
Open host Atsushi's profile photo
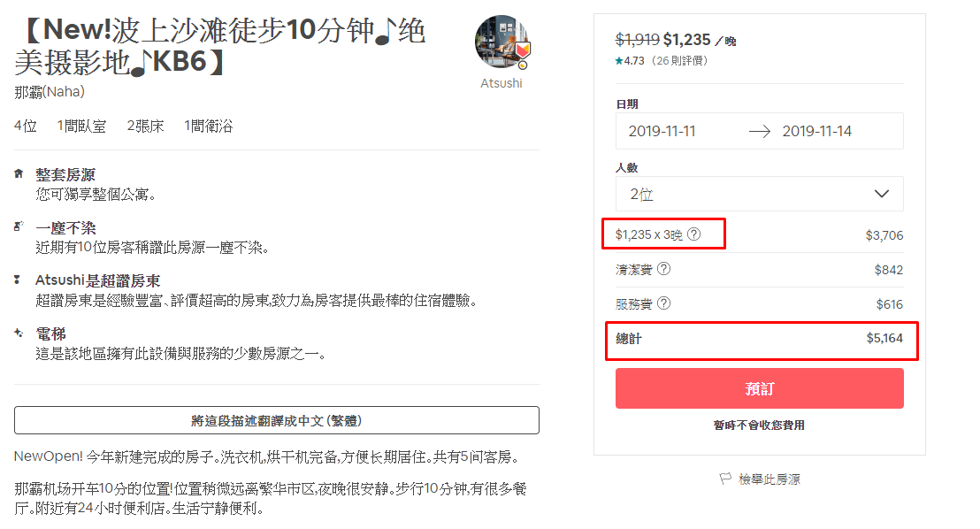(501, 42)
